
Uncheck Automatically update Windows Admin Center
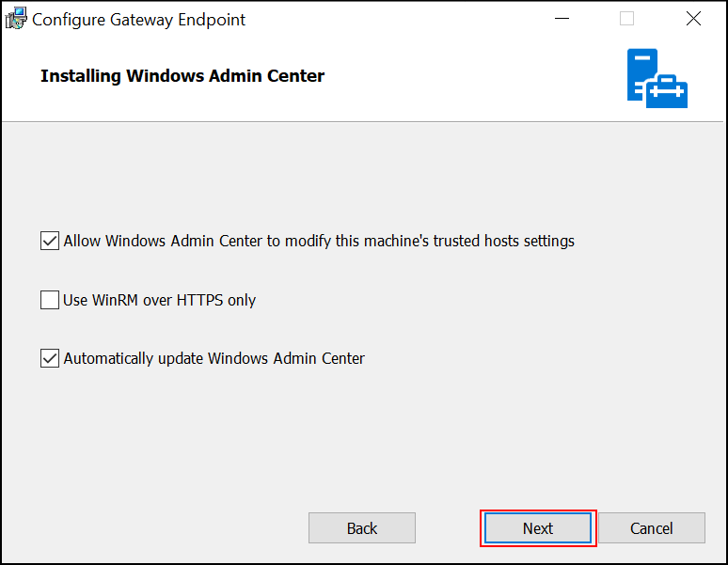point(50,358)
